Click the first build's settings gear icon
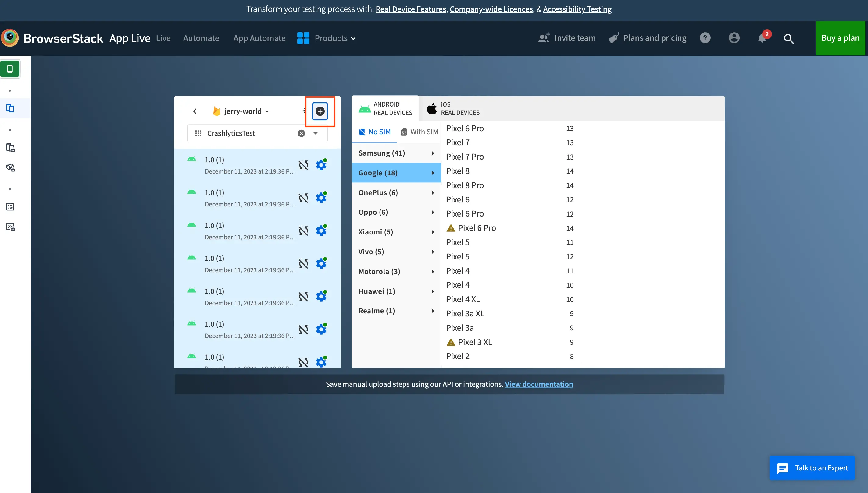The width and height of the screenshot is (868, 493). [321, 165]
